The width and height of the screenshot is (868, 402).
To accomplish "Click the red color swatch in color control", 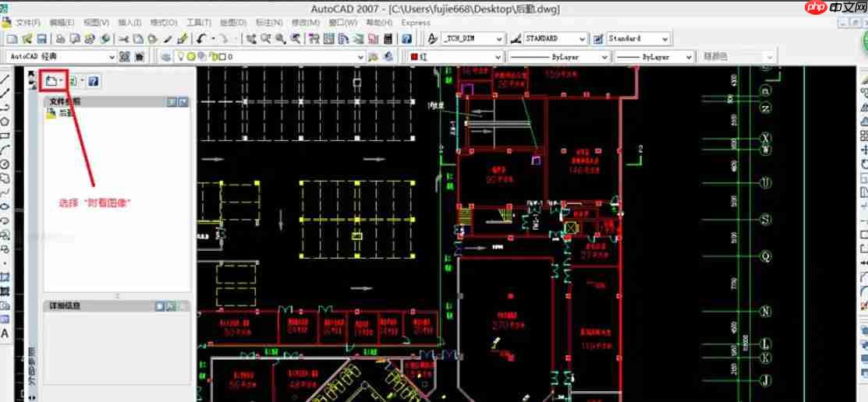I will click(414, 56).
